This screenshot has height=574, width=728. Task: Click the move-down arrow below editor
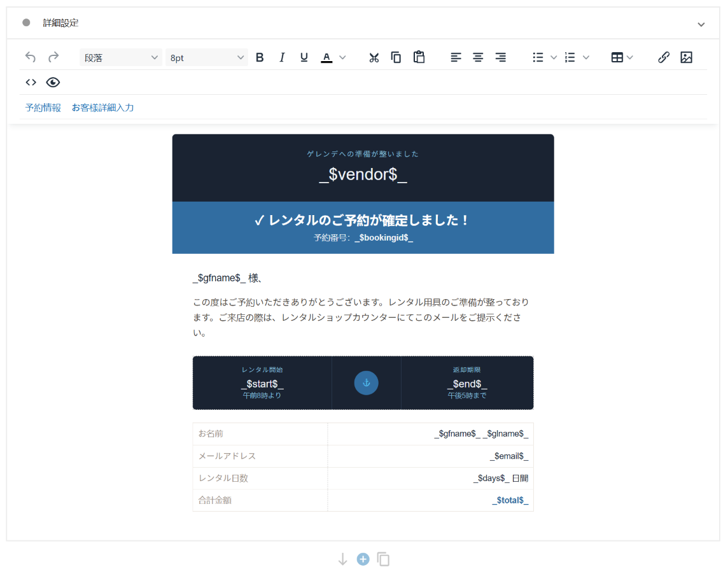(342, 559)
